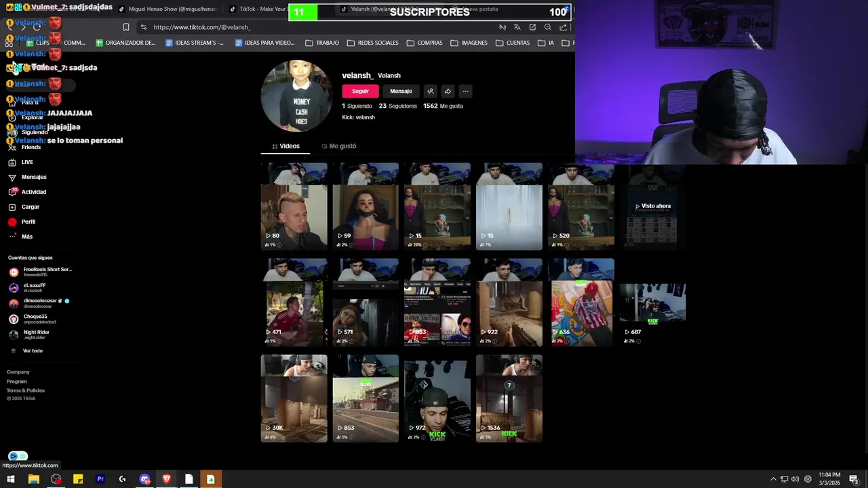Open the REDES SOCIALES bookmarks folder

coord(372,43)
